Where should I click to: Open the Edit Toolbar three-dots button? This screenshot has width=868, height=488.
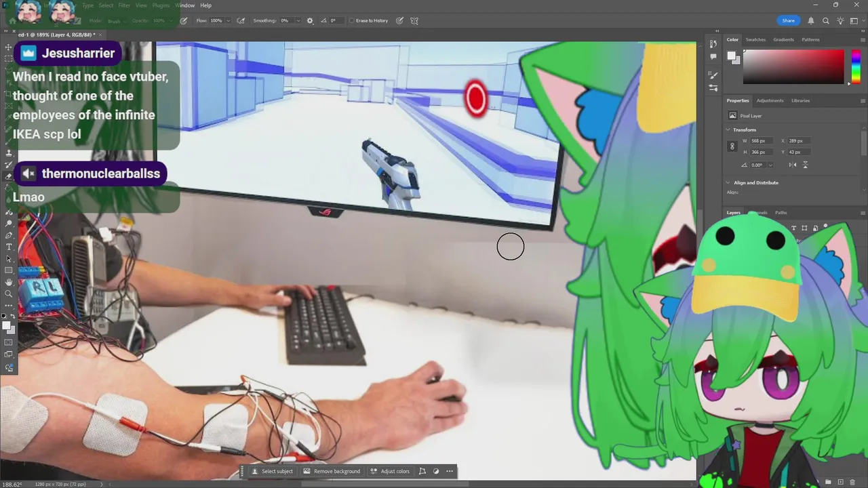(x=9, y=306)
